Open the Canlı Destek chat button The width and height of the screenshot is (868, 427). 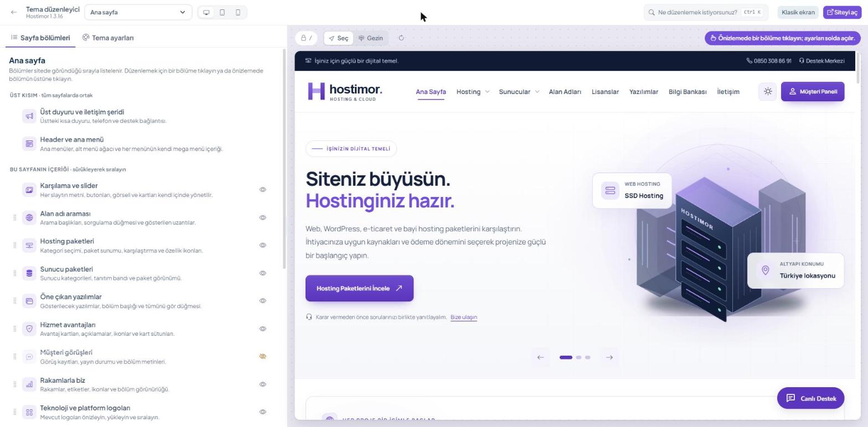pyautogui.click(x=810, y=398)
